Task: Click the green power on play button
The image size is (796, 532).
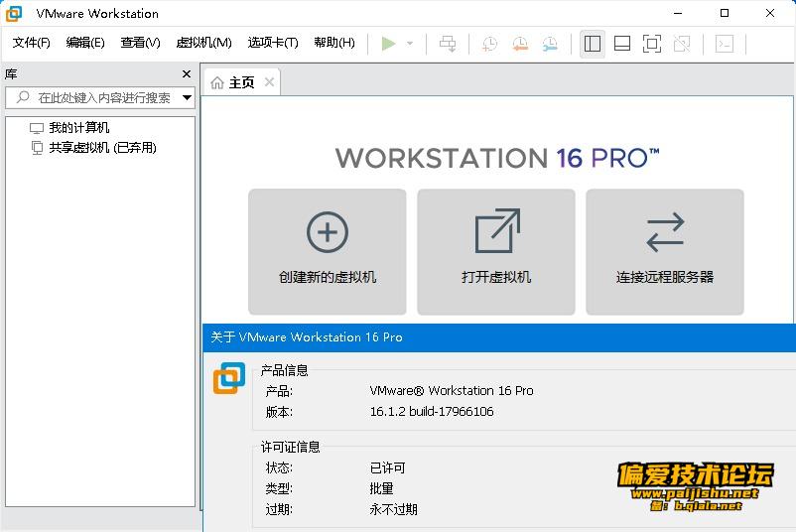Action: click(x=388, y=44)
